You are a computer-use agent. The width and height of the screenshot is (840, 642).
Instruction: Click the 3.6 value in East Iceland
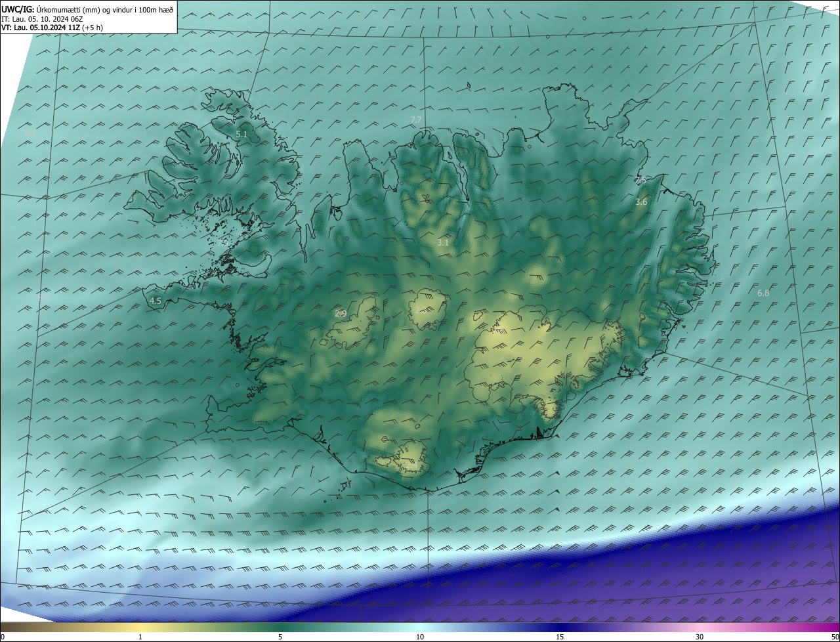641,202
